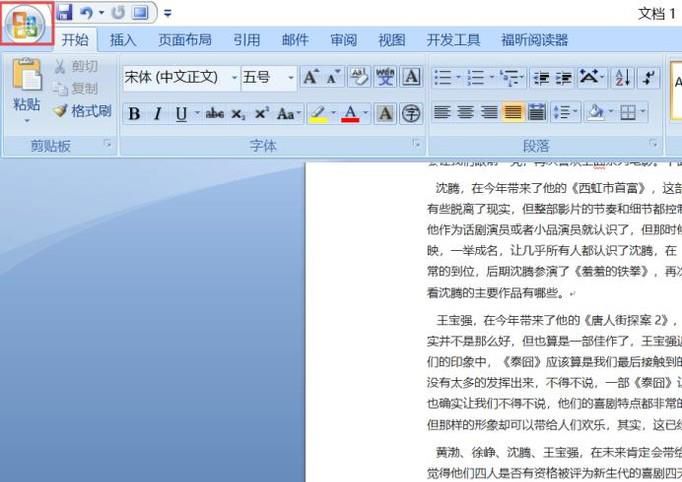Expand the font name dropdown arrow

click(x=234, y=78)
